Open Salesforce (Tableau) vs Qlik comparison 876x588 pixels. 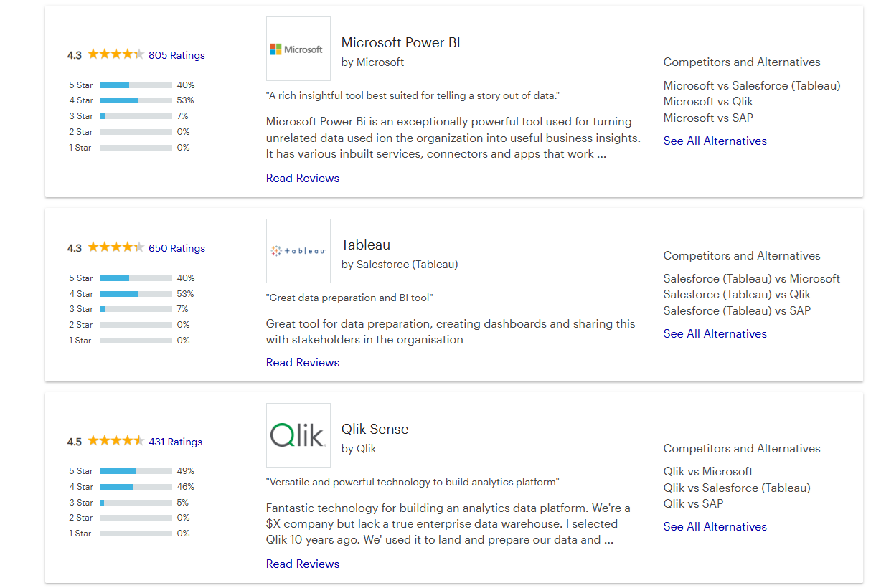click(x=737, y=294)
